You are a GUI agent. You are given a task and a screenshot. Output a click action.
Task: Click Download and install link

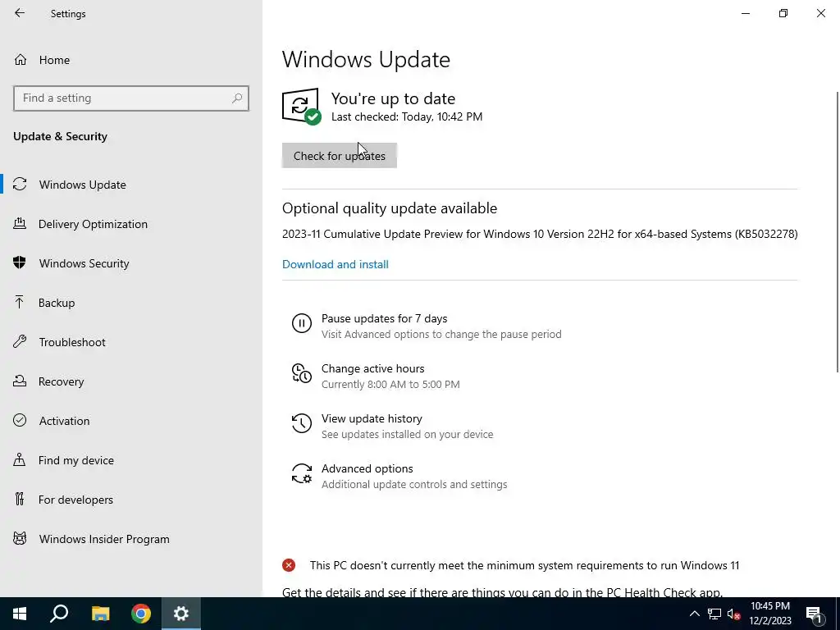[x=336, y=264]
